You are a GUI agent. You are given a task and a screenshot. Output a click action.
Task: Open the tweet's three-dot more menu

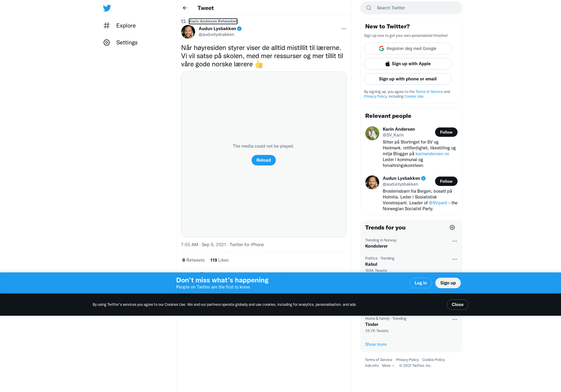(344, 29)
